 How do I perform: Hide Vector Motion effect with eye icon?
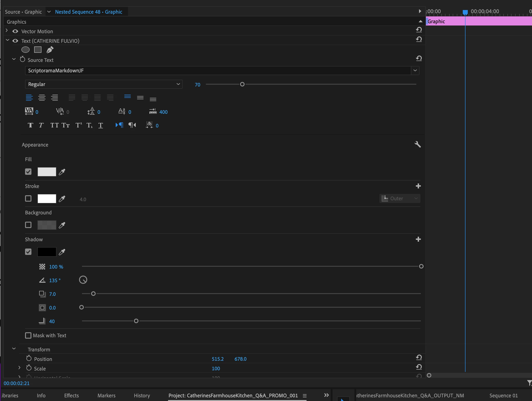pos(15,31)
